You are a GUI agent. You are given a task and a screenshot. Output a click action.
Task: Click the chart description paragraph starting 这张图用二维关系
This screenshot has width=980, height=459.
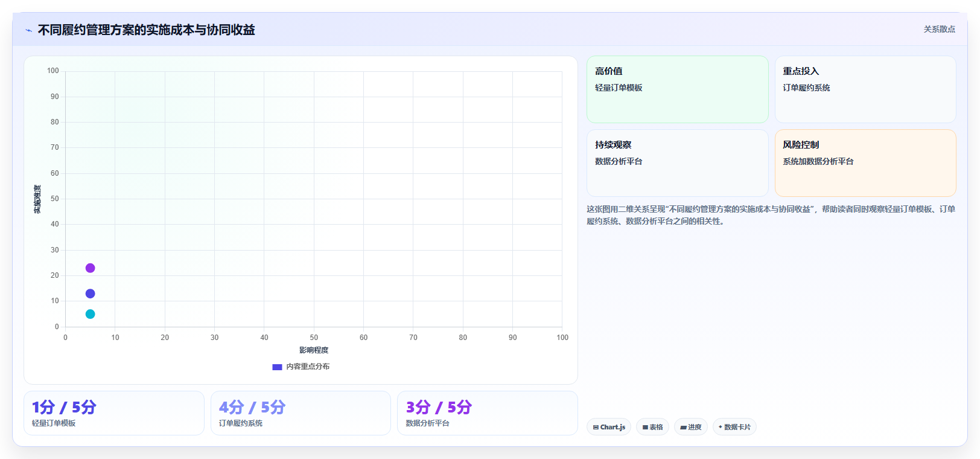[x=771, y=215]
